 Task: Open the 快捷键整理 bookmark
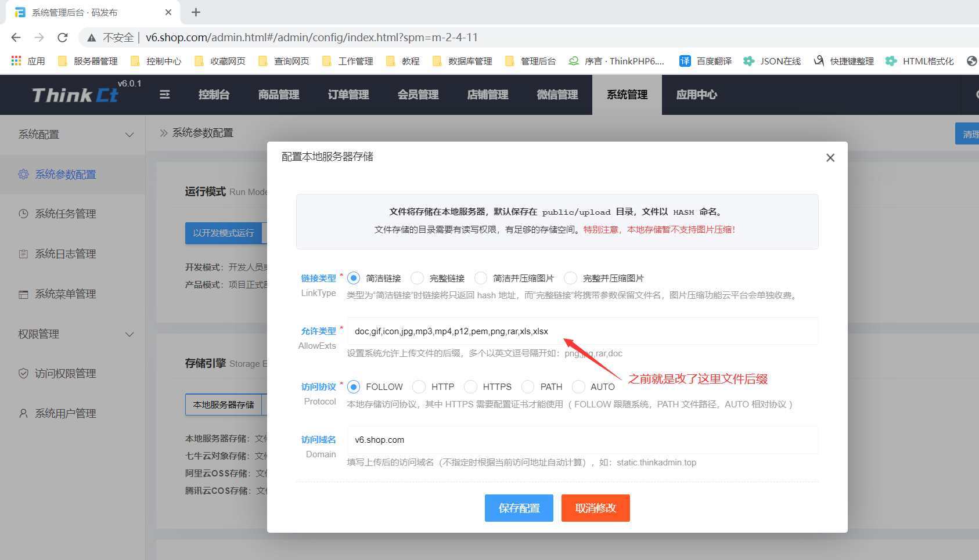844,61
